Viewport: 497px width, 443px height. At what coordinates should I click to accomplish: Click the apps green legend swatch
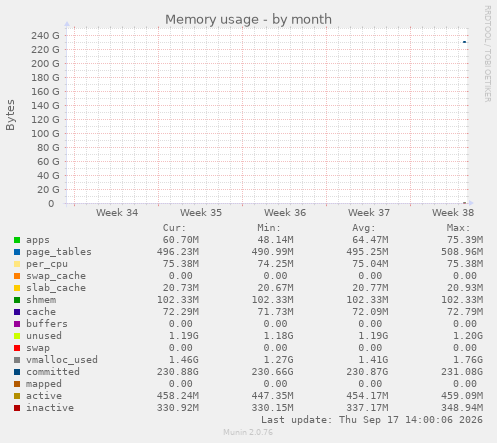point(17,240)
